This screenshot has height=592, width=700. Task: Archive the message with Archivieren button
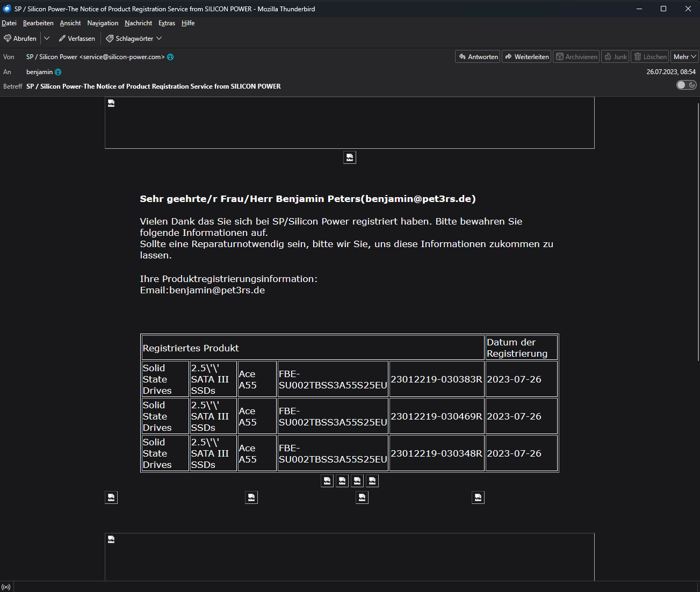point(576,57)
